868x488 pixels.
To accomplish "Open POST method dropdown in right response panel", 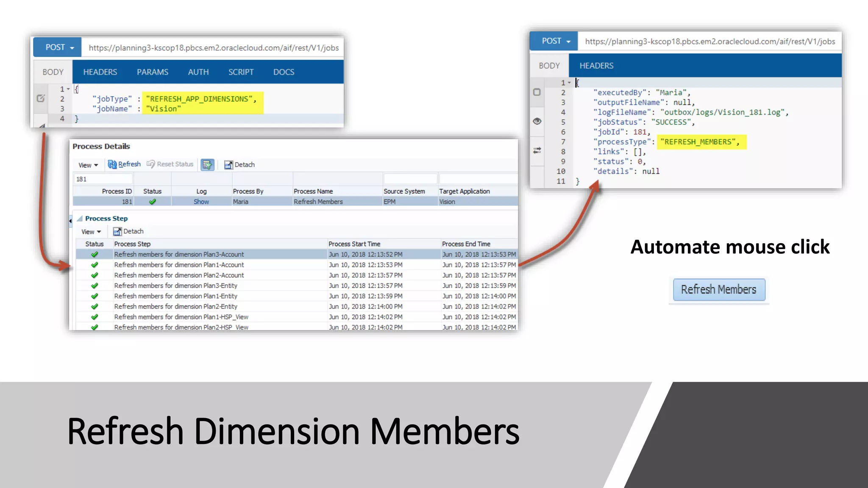I will [554, 41].
